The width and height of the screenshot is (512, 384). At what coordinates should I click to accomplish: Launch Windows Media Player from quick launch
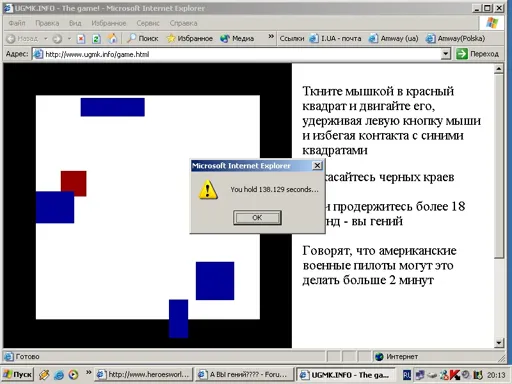73,375
